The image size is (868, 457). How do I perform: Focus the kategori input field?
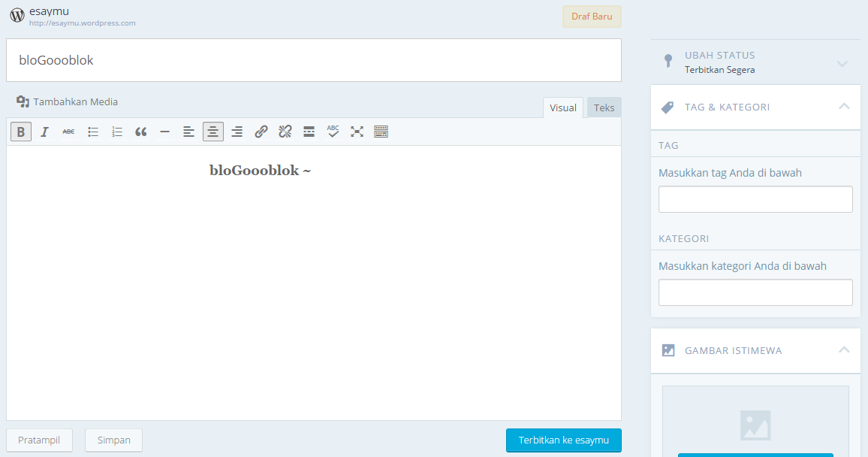point(755,292)
